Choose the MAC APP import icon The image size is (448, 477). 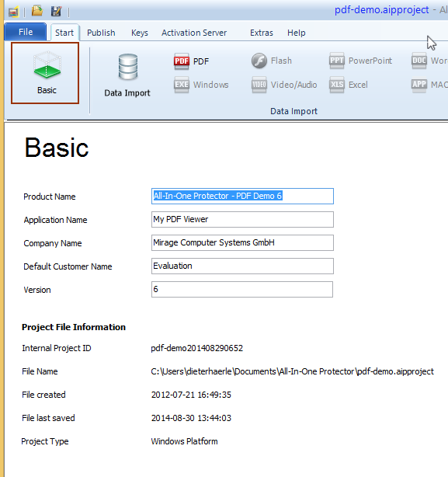click(419, 84)
